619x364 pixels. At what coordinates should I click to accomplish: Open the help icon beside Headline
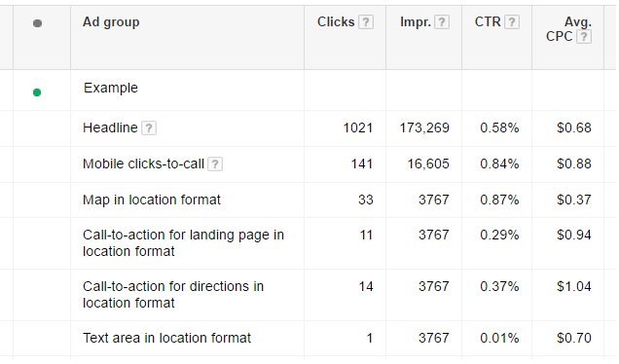click(149, 127)
